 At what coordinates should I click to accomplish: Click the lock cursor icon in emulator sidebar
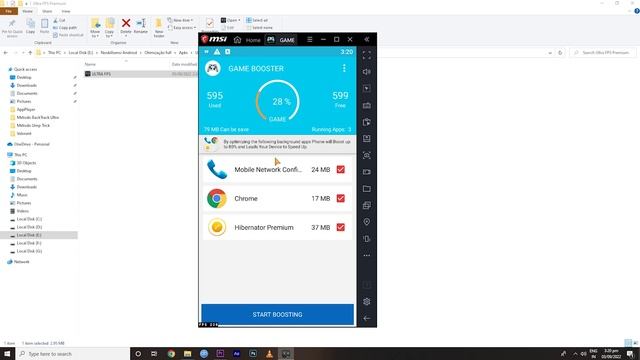(367, 89)
